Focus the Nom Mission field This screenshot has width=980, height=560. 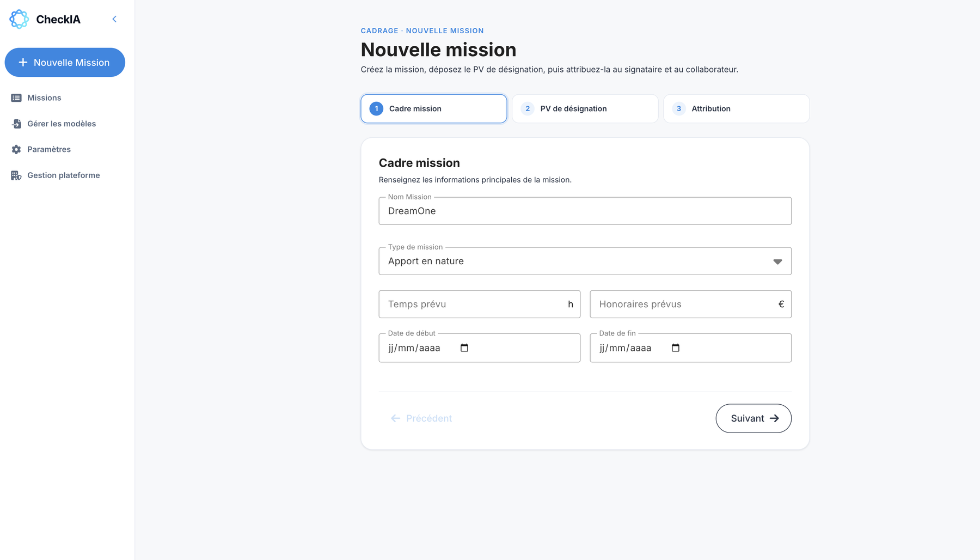(585, 211)
